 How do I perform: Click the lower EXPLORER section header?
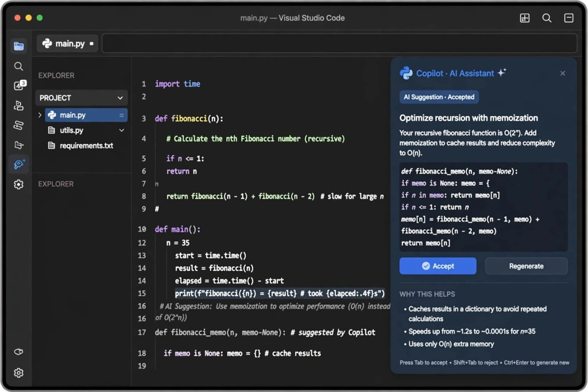[x=56, y=184]
